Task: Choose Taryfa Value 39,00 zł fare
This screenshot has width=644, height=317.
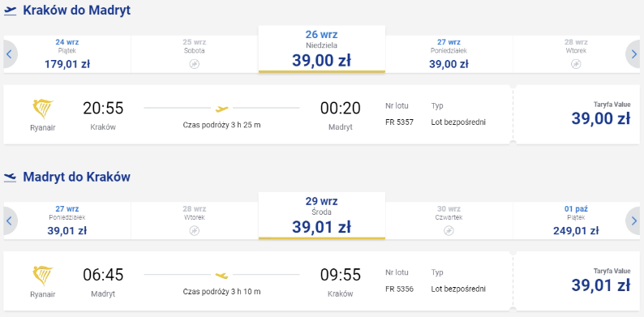Action: coord(576,114)
